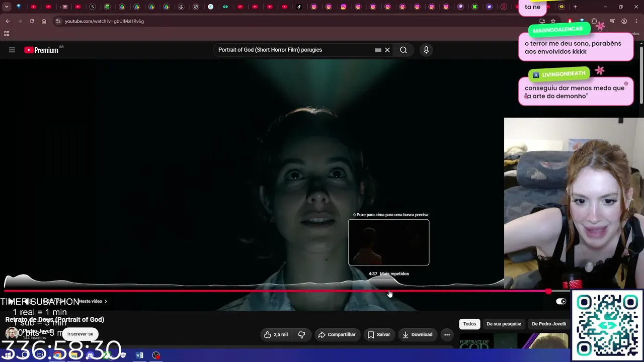
Task: Download the video
Action: click(x=418, y=334)
